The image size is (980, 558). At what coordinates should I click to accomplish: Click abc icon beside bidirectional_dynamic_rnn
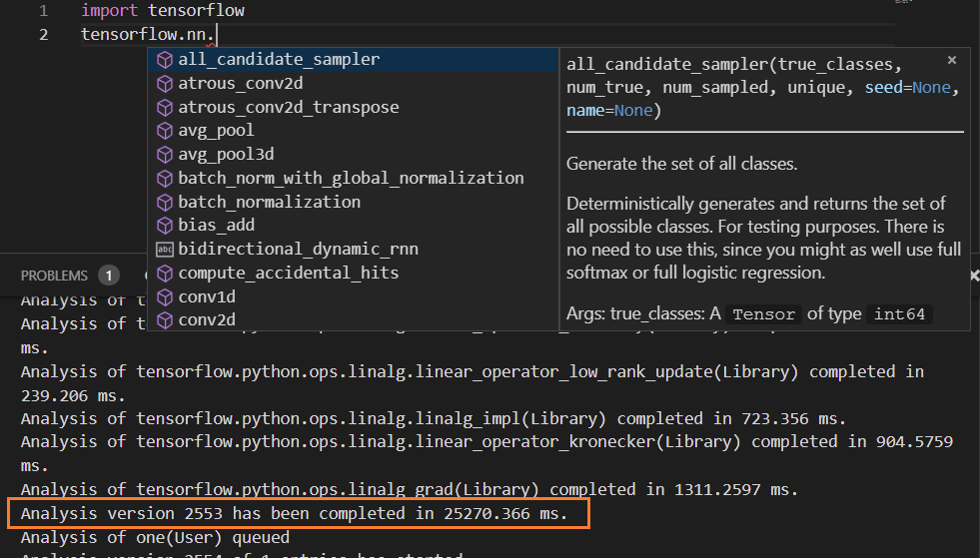[x=165, y=250]
